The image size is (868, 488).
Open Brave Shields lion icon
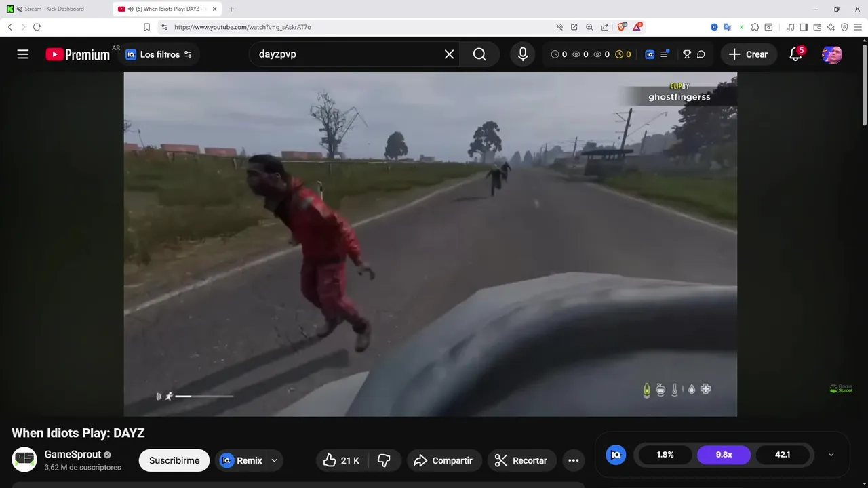(x=622, y=27)
